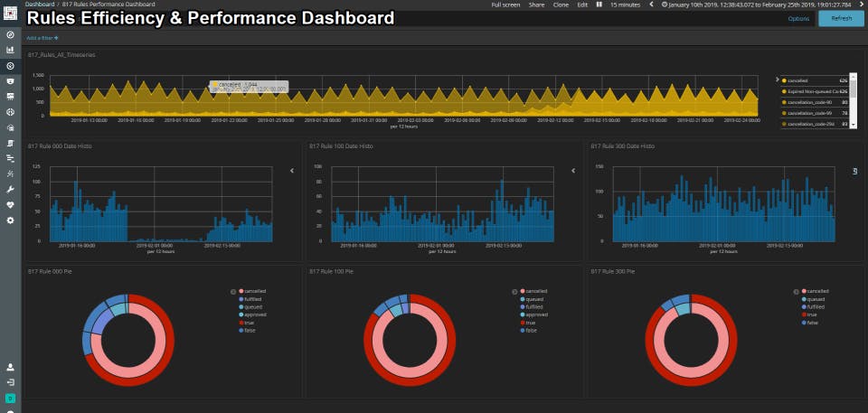This screenshot has height=413, width=868.
Task: Click Edit in the top menu
Action: point(582,5)
